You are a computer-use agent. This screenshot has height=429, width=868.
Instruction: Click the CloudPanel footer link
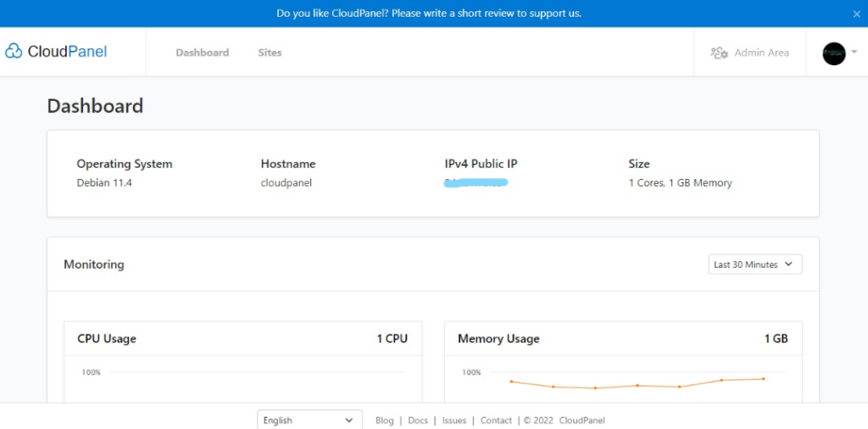click(x=582, y=421)
